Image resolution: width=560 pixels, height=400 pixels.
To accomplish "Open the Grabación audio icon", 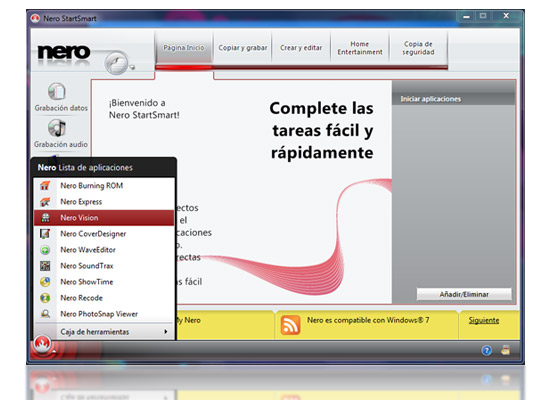I will pos(57,128).
